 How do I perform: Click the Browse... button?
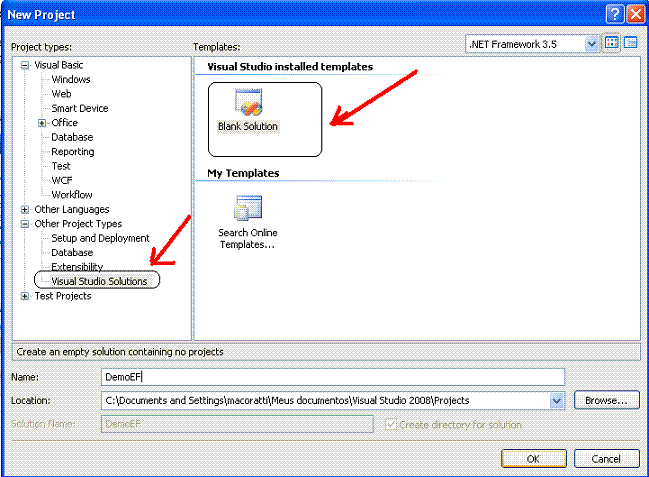coord(606,400)
